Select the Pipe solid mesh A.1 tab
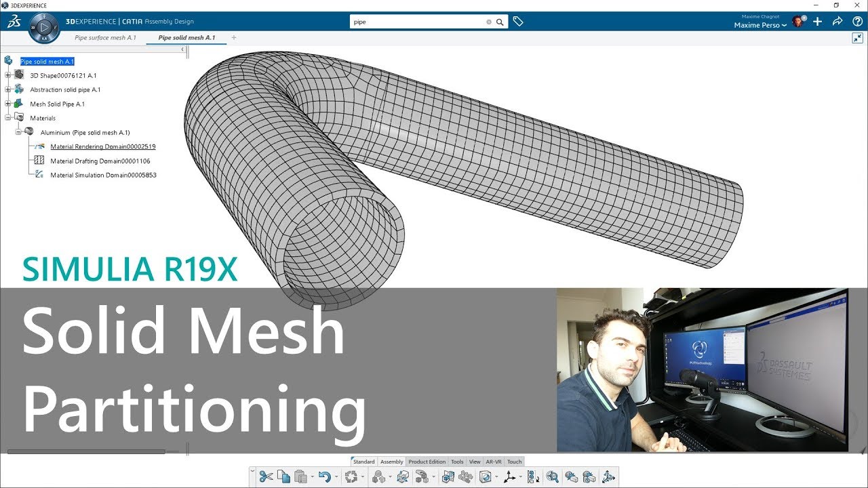 (186, 38)
